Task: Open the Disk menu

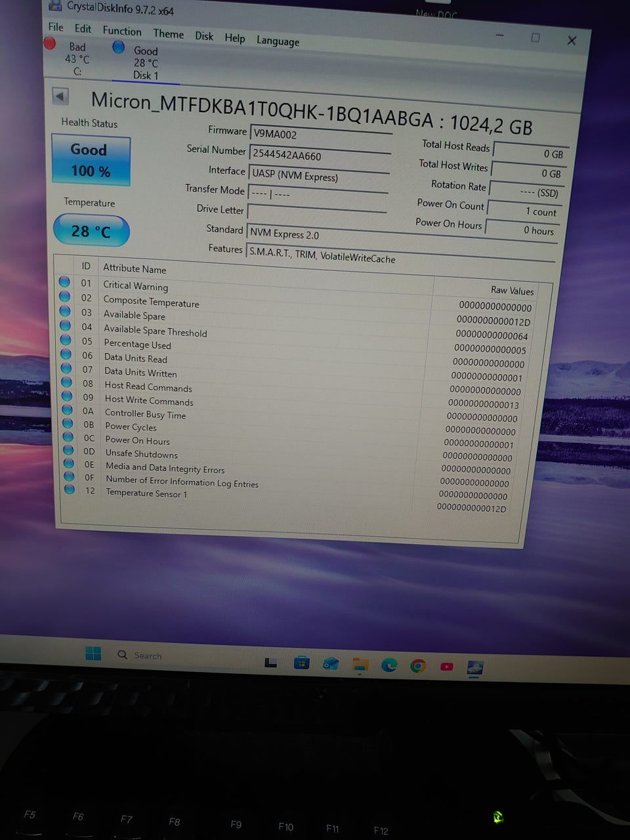Action: pos(204,36)
